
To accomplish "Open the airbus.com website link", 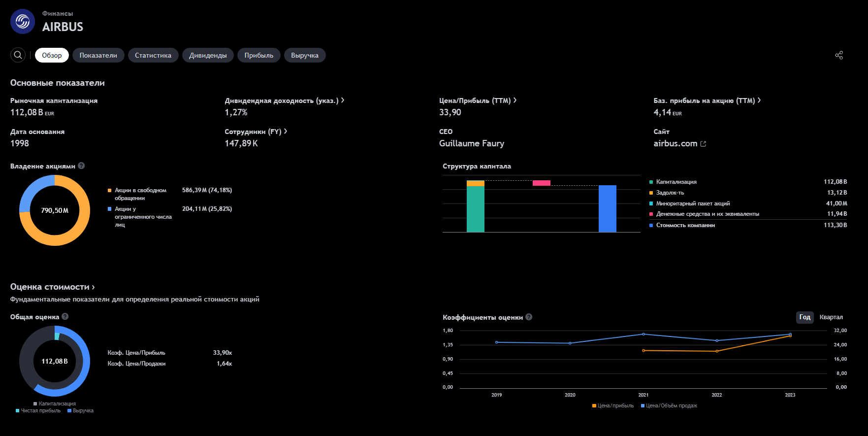I will (675, 143).
